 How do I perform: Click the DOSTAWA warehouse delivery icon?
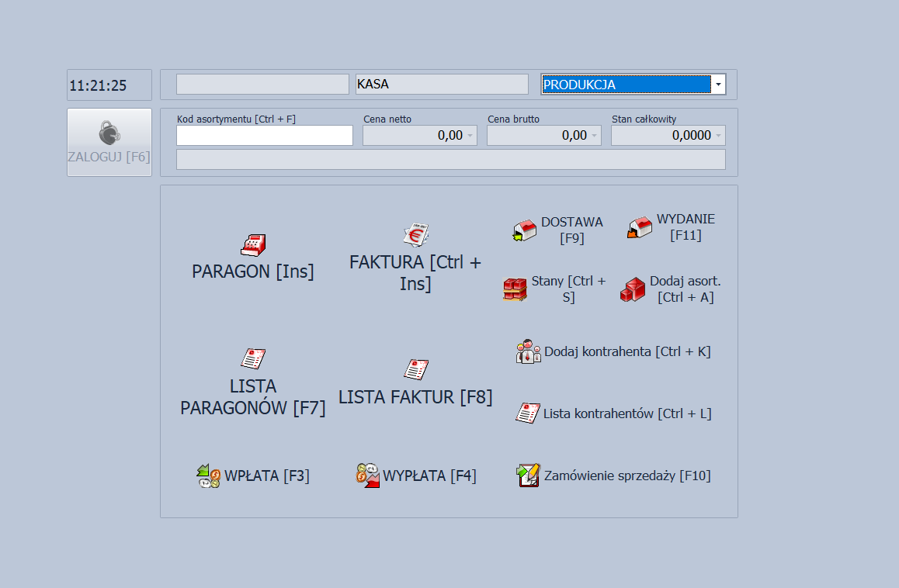pos(525,230)
